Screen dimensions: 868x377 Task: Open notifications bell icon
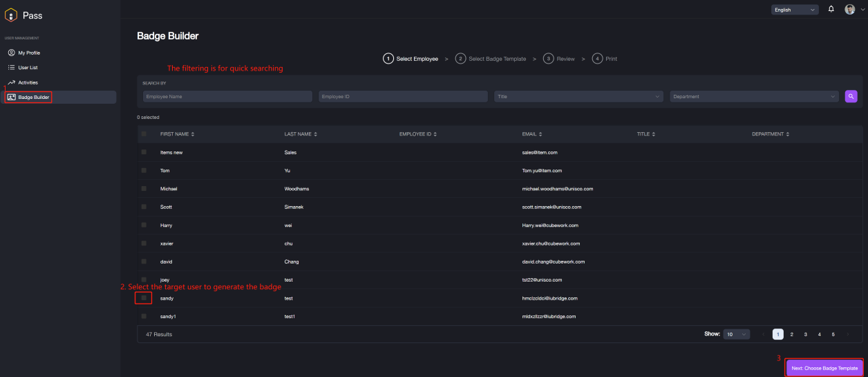click(x=831, y=9)
